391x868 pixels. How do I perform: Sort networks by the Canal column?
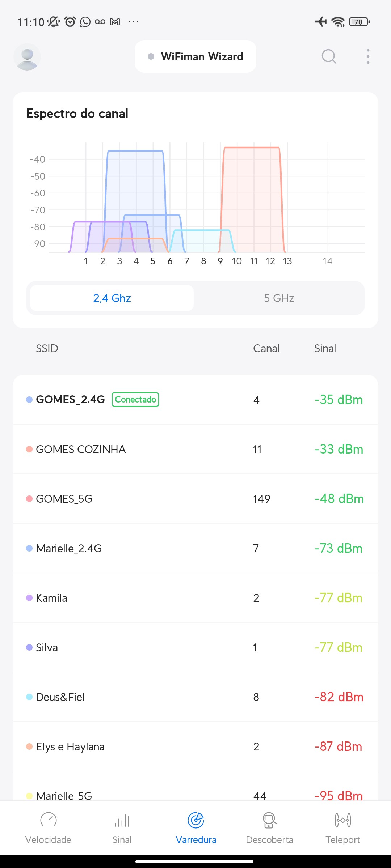tap(266, 348)
